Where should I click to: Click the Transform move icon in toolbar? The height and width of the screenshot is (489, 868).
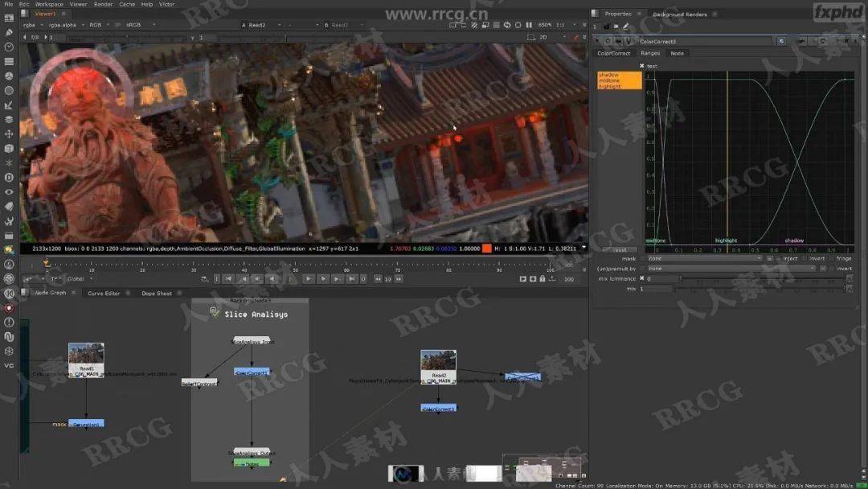tap(9, 134)
